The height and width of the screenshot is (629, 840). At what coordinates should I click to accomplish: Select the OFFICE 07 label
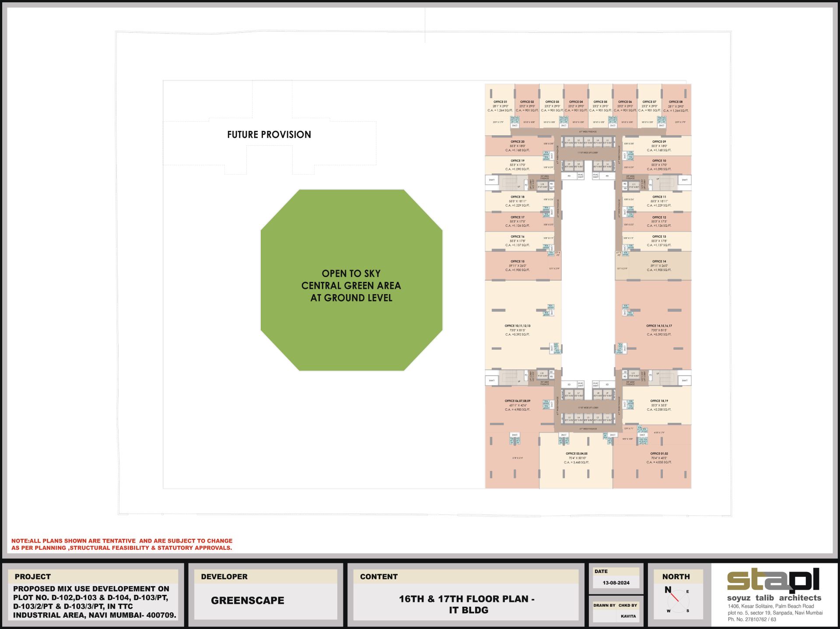(649, 102)
